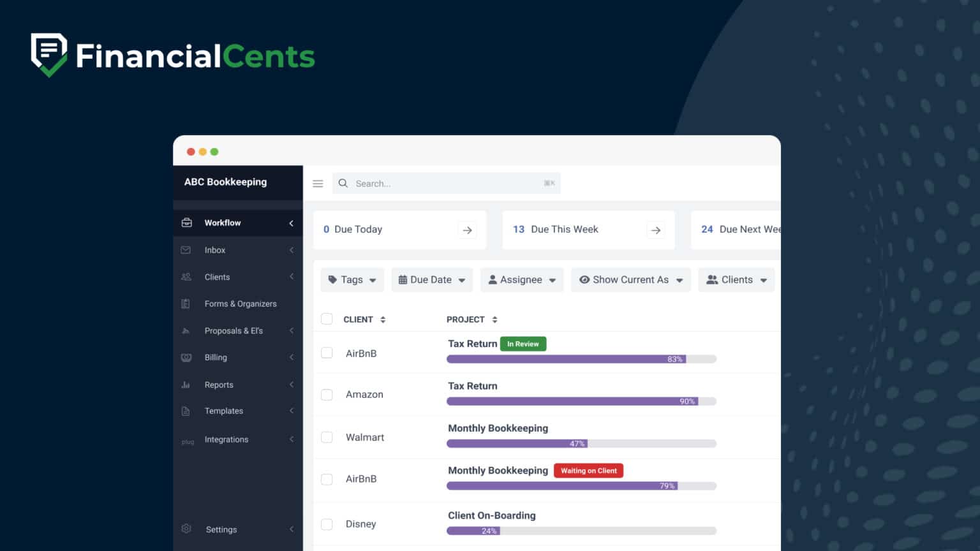980x551 pixels.
Task: Click the Clients people icon
Action: [186, 277]
